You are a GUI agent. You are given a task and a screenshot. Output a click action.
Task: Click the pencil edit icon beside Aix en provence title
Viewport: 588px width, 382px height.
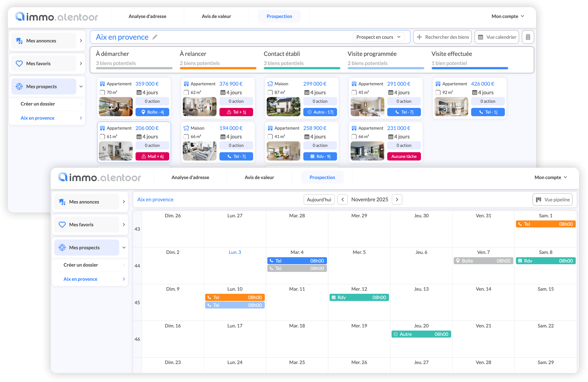click(155, 37)
